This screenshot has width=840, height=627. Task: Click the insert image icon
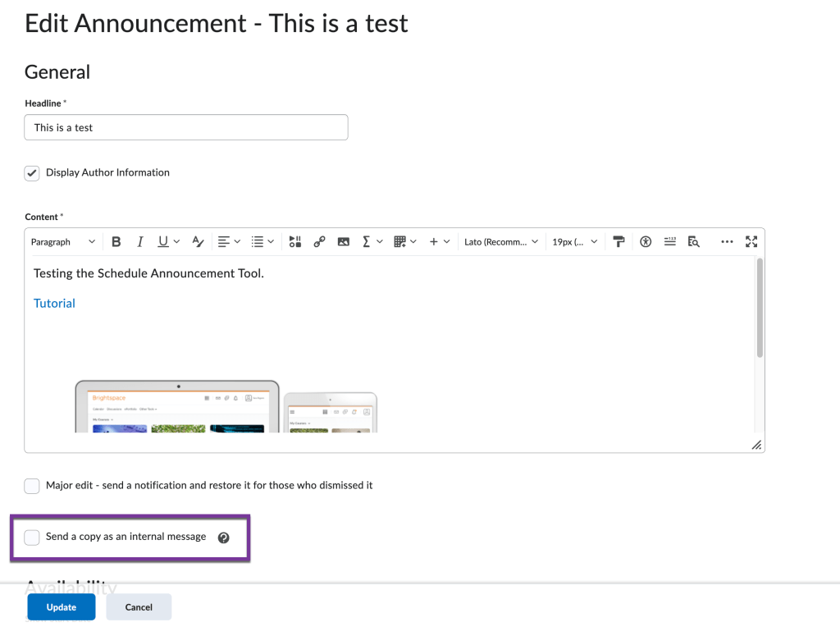pos(343,242)
